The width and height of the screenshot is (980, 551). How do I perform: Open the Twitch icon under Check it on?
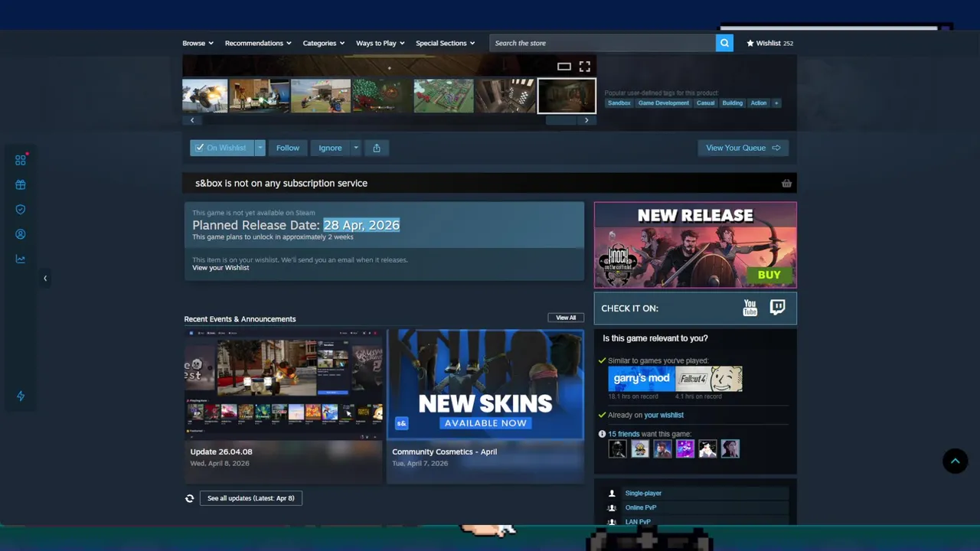pyautogui.click(x=777, y=308)
